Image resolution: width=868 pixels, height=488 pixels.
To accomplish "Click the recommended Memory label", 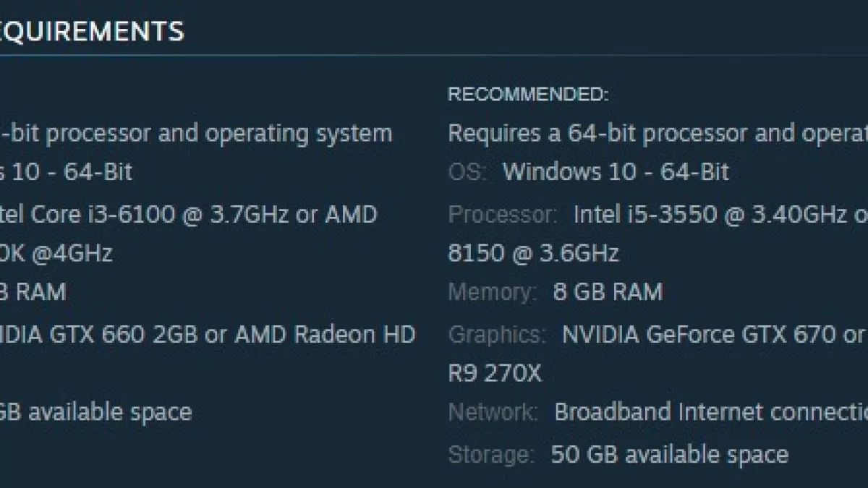I will coord(493,292).
